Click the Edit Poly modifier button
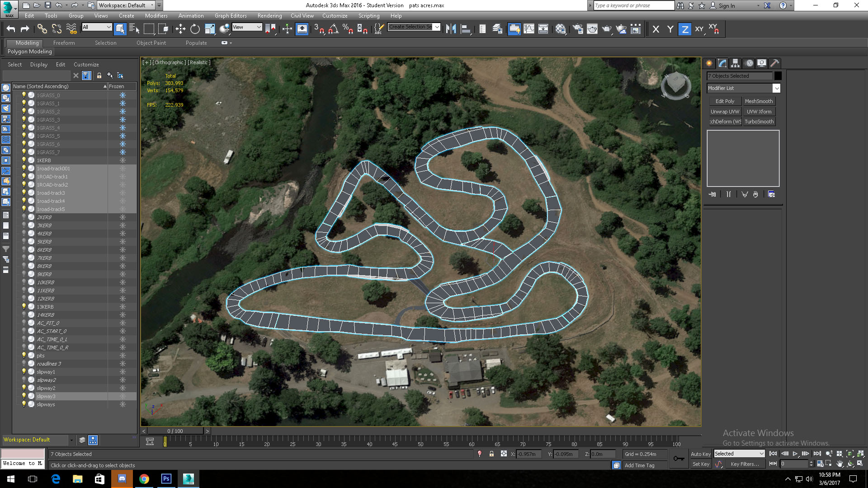The width and height of the screenshot is (868, 488). [x=724, y=101]
